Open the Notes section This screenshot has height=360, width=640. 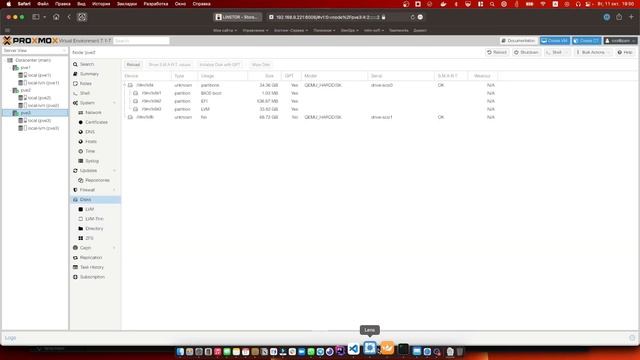85,84
